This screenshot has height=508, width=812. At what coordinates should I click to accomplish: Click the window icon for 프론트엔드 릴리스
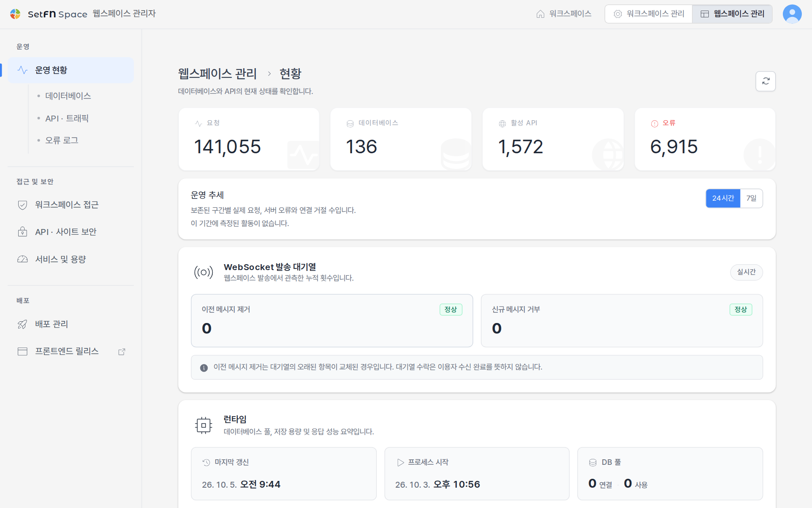tap(22, 351)
